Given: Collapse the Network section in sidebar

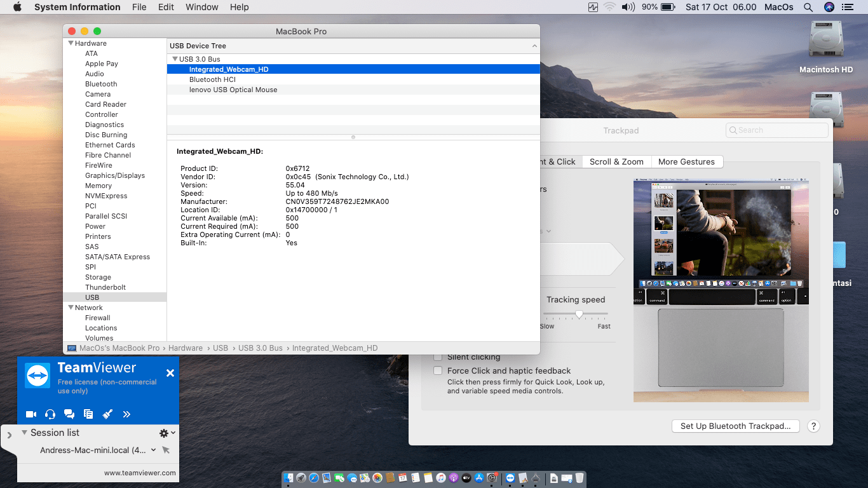Looking at the screenshot, I should tap(71, 308).
